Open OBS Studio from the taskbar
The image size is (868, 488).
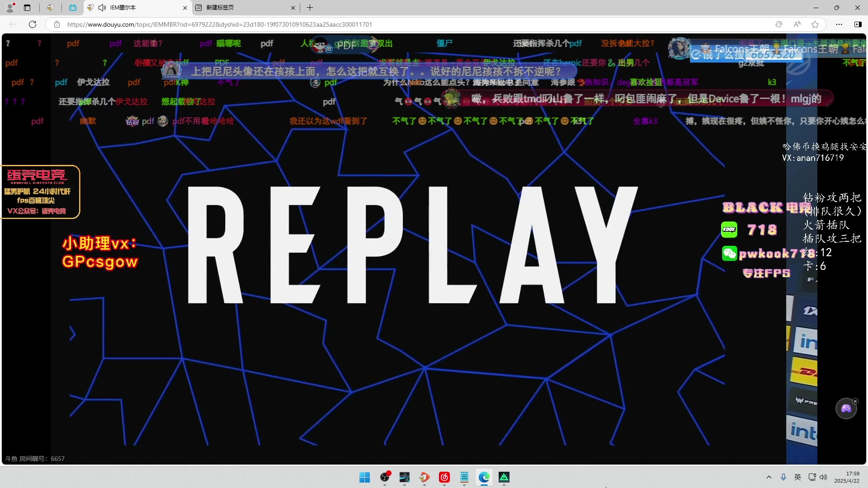(385, 477)
